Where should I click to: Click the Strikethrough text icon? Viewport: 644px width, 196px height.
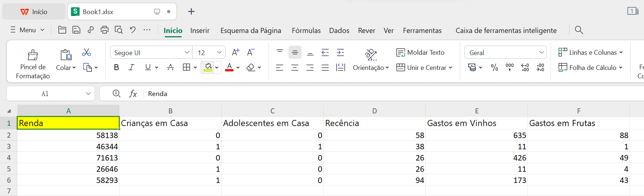[171, 67]
